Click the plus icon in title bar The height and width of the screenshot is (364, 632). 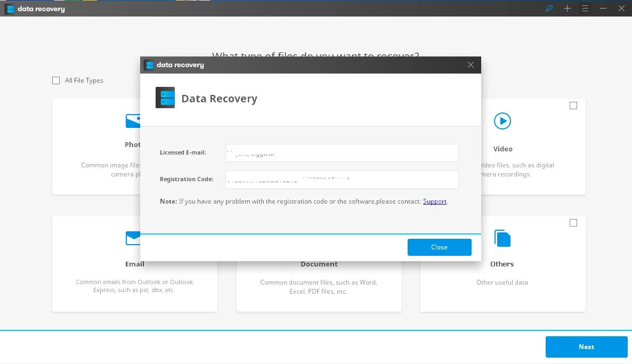(566, 8)
